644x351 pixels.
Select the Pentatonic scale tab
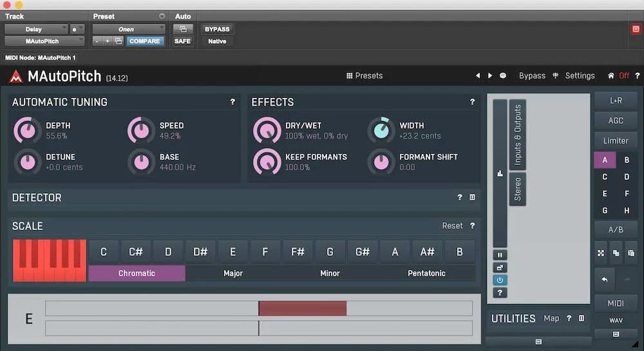(x=426, y=273)
